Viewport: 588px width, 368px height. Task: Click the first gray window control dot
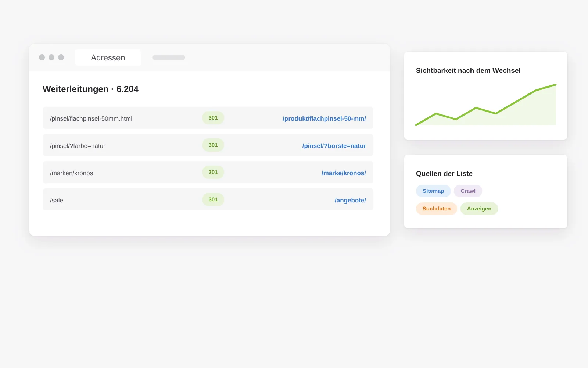[42, 57]
